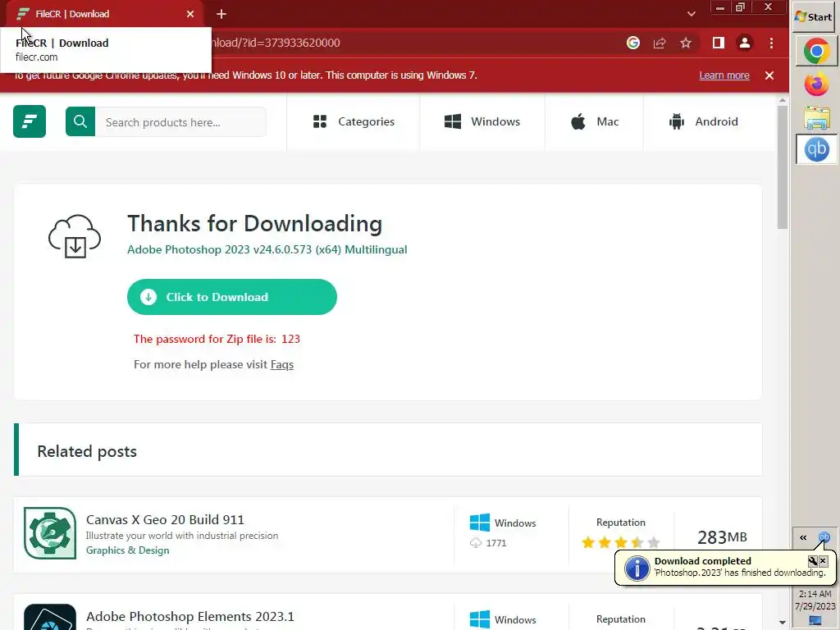Open Windows Explorer from the taskbar
840x630 pixels.
(816, 117)
